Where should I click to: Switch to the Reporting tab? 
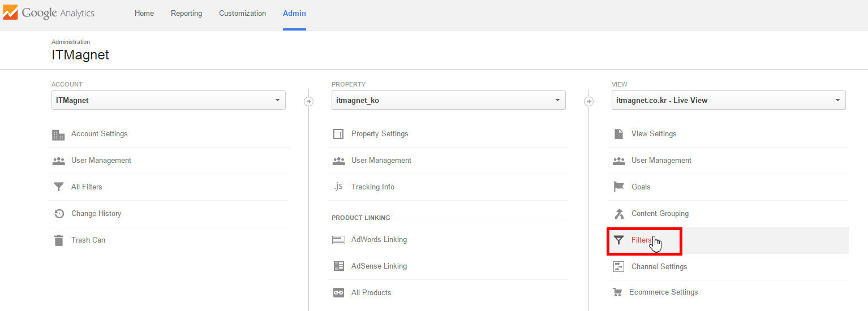186,14
